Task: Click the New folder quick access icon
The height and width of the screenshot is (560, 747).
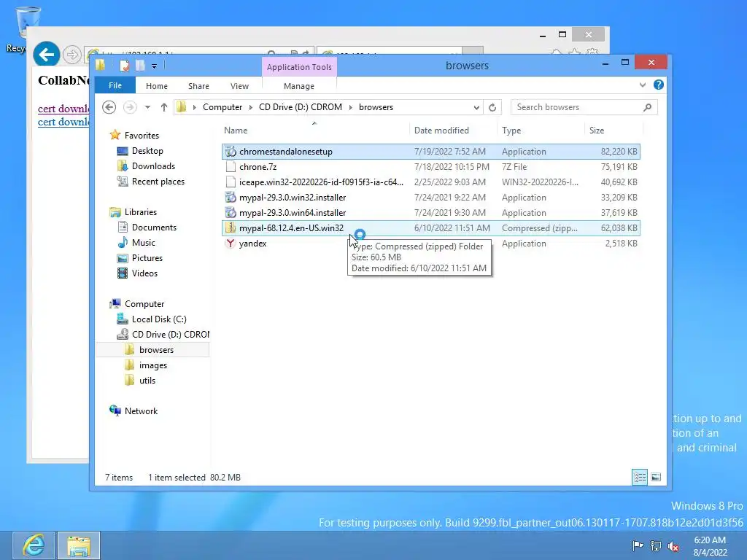Action: [141, 66]
